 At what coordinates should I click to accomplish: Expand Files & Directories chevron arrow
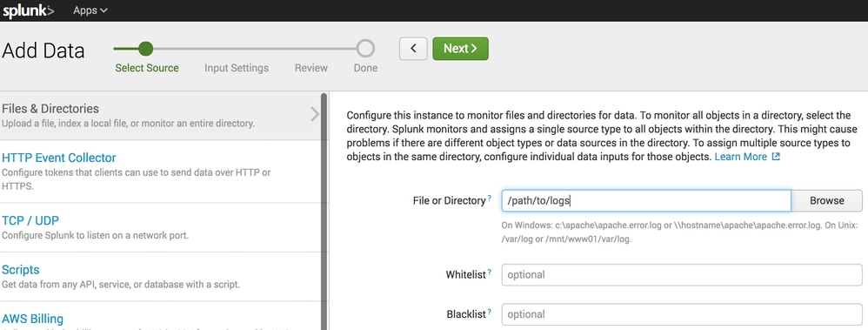315,115
